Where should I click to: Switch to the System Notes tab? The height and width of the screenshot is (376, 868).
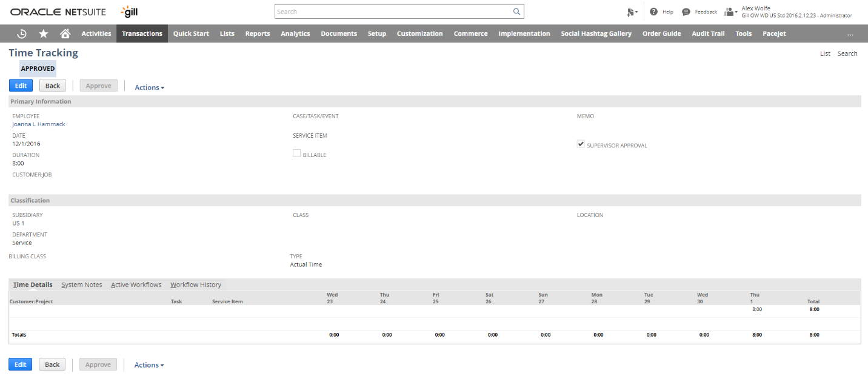click(82, 285)
